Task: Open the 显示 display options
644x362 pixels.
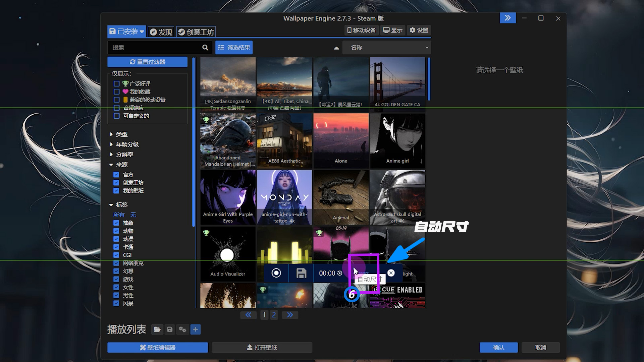Action: pos(393,30)
